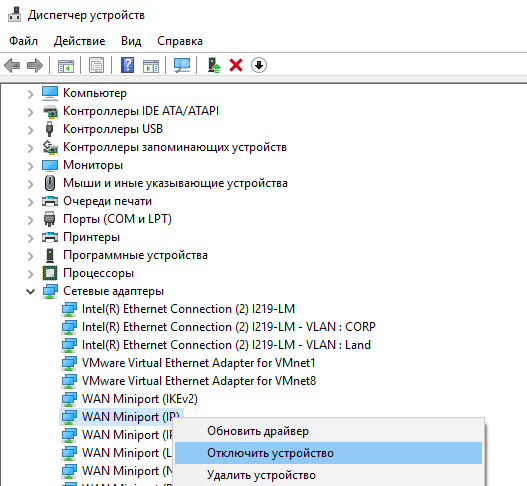Expand Порты (COM и LPT) node
This screenshot has width=527, height=486.
pos(30,220)
